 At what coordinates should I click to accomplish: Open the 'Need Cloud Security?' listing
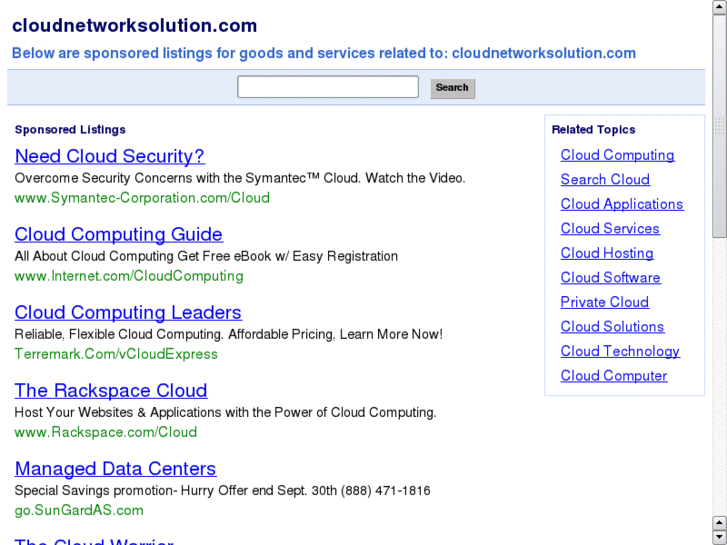(x=109, y=156)
